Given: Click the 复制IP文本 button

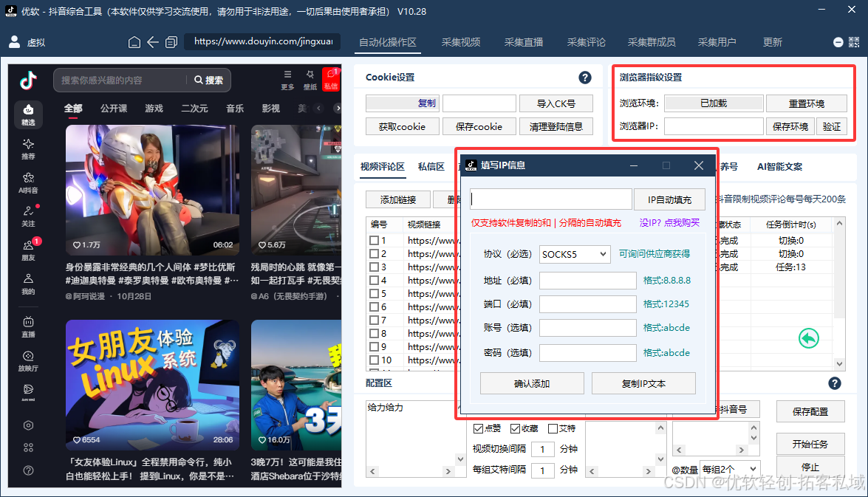Looking at the screenshot, I should point(643,383).
